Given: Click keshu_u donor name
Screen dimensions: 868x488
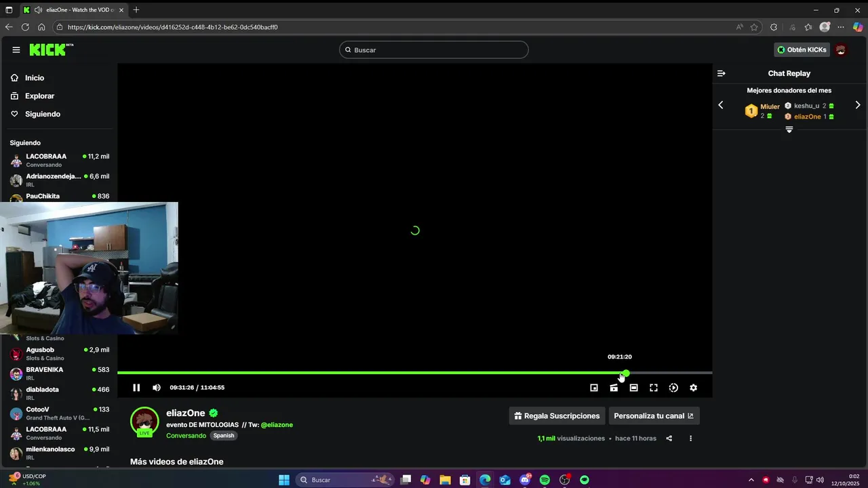Looking at the screenshot, I should (x=806, y=106).
